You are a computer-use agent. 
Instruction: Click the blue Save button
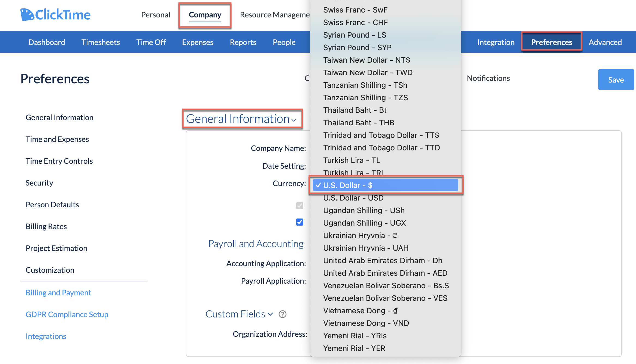point(616,80)
